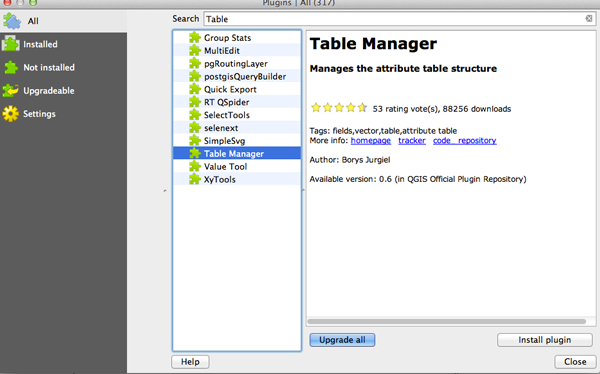The width and height of the screenshot is (600, 374).
Task: Click the horizontal scrollbar in details panel
Action: tap(446, 322)
